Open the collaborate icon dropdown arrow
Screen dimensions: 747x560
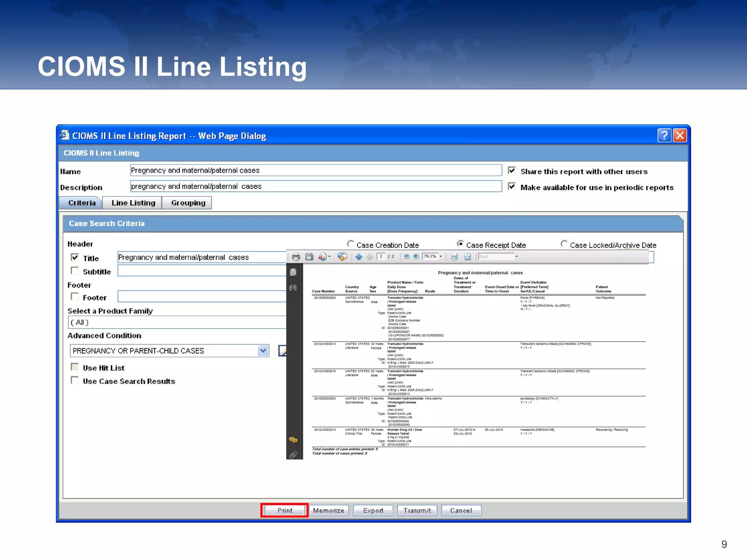tap(329, 257)
